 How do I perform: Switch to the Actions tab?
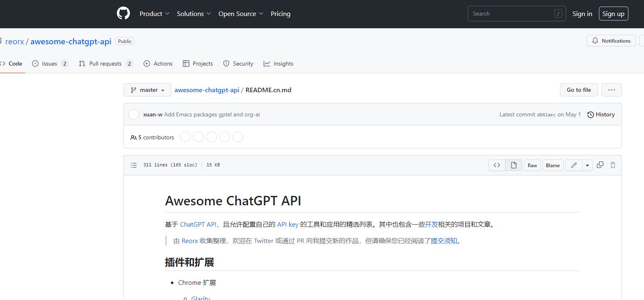tap(158, 64)
